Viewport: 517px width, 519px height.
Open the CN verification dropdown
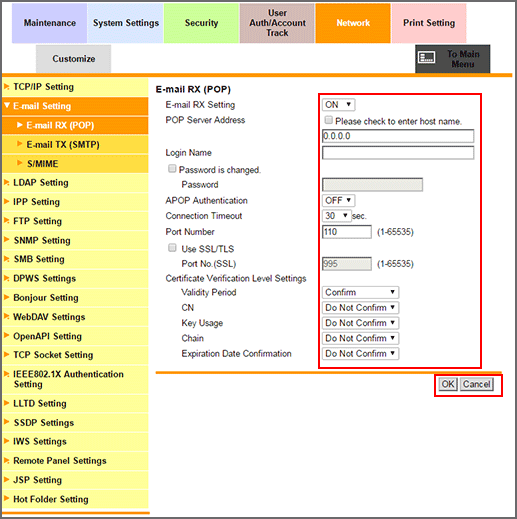360,308
